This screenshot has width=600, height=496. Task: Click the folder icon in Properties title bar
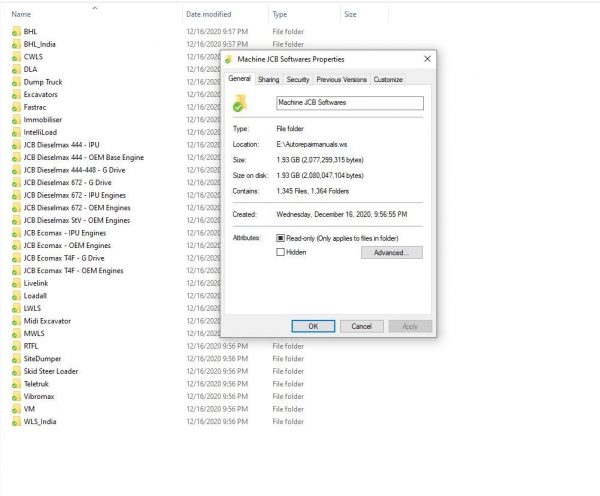(x=229, y=59)
